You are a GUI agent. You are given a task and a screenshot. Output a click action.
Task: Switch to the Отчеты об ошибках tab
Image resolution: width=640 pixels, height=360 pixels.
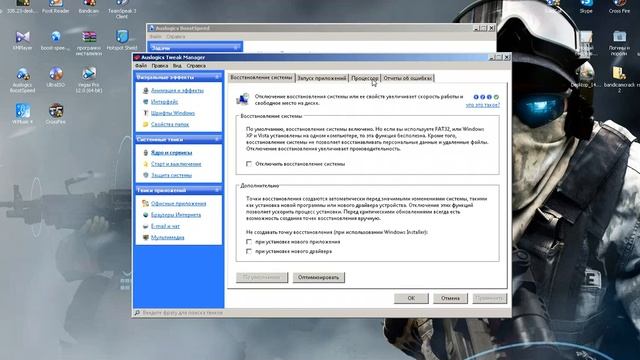click(408, 78)
